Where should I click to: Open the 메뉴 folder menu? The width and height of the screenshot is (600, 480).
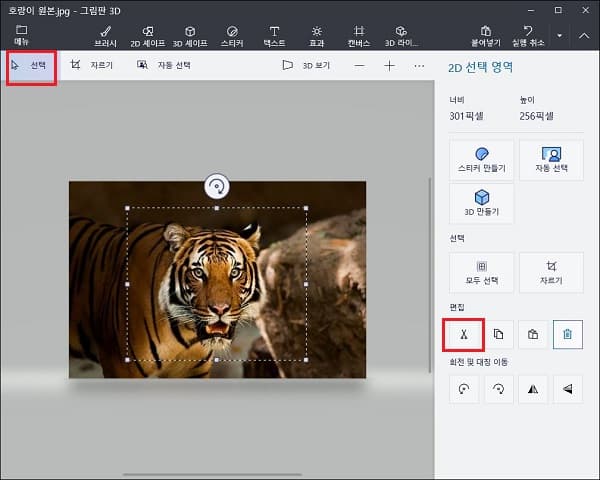[x=21, y=35]
